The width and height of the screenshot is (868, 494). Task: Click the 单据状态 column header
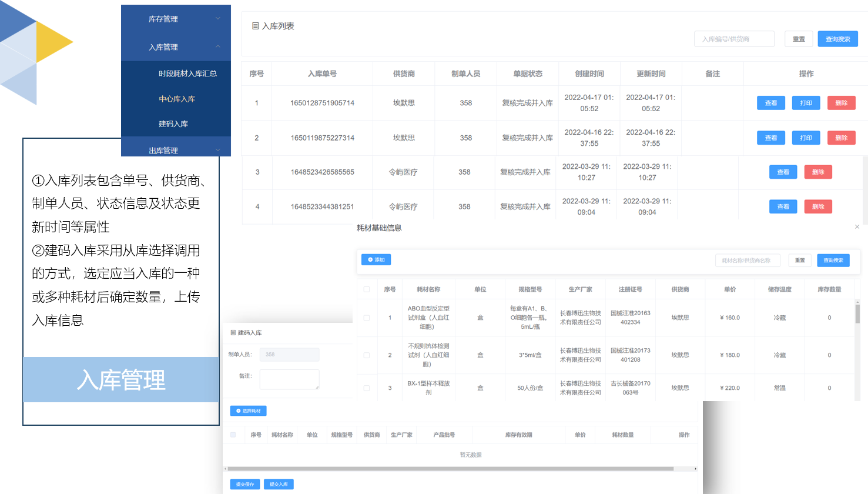528,74
